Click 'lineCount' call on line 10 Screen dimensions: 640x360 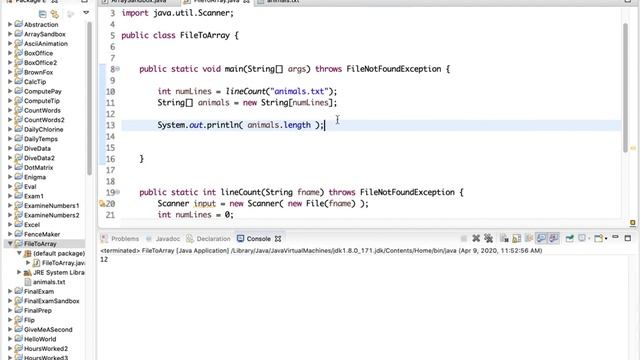pos(245,91)
